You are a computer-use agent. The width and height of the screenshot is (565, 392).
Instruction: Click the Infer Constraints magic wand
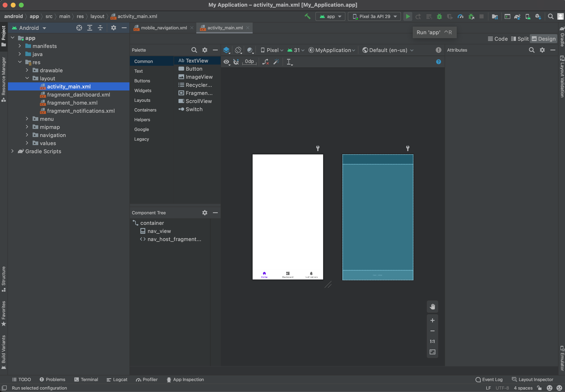click(x=276, y=62)
